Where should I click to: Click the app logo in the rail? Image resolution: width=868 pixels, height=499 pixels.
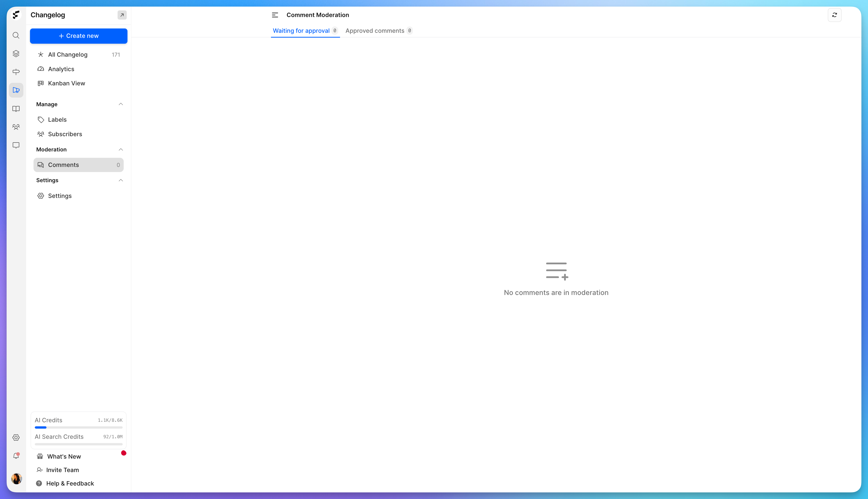(16, 15)
